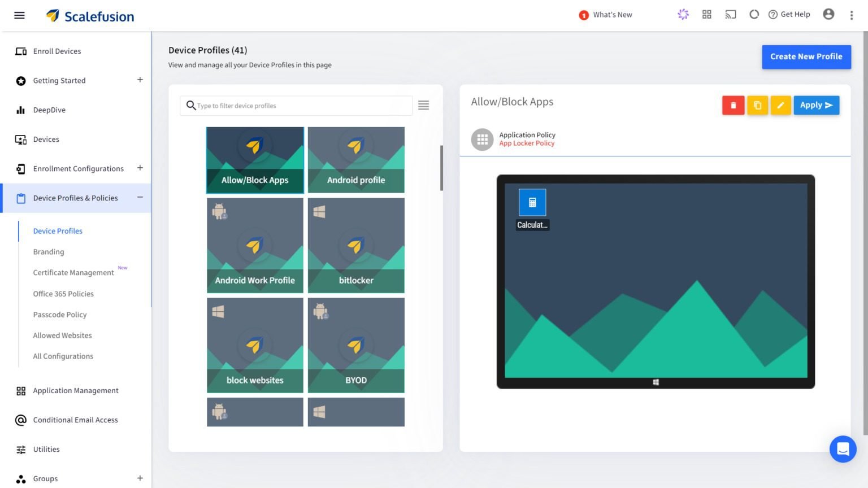Apply the Allow/Block Apps profile

coord(816,106)
